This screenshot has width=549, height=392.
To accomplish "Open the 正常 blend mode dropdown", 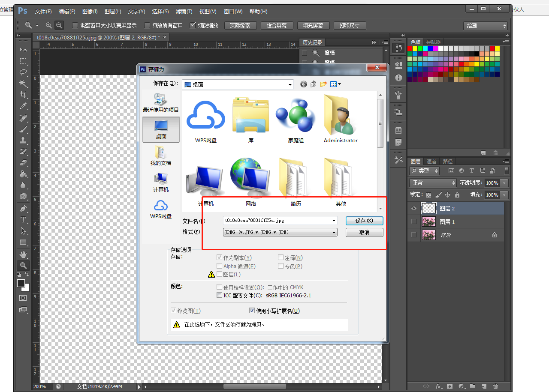I will 433,183.
